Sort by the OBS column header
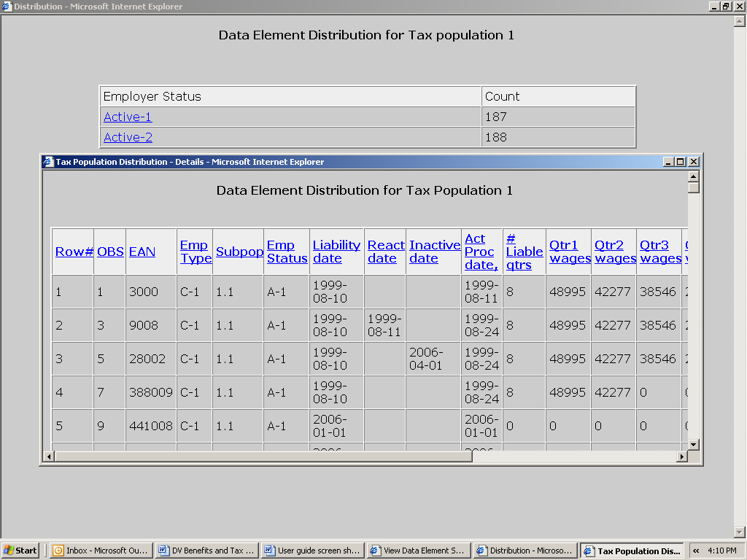 point(109,252)
